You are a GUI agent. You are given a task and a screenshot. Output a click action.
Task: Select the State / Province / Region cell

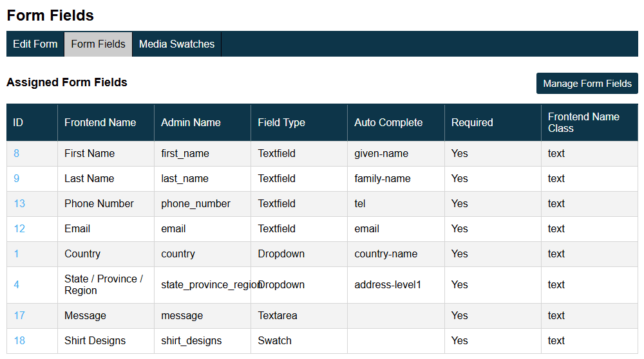tap(106, 284)
